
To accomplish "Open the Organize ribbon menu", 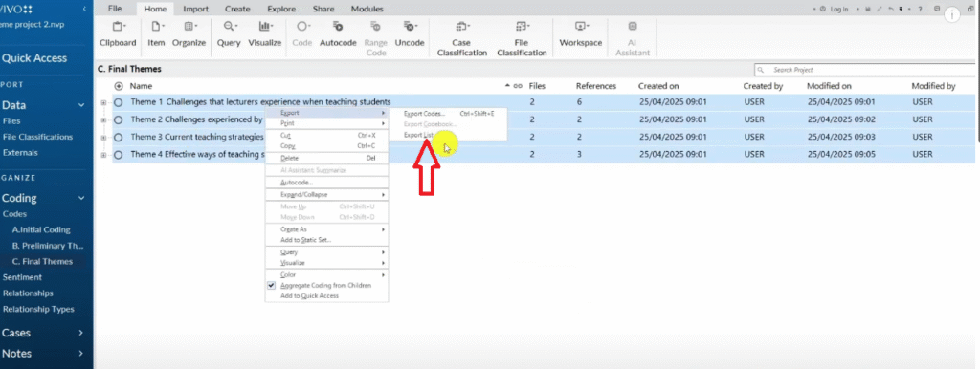I will pos(189,34).
